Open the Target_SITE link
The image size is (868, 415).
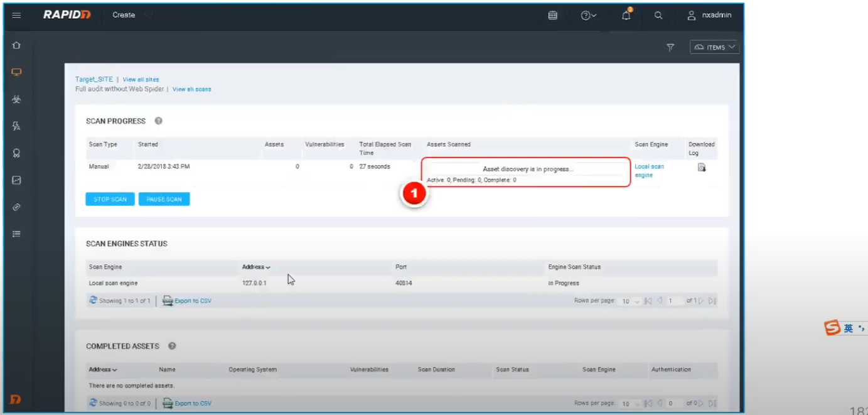[94, 80]
